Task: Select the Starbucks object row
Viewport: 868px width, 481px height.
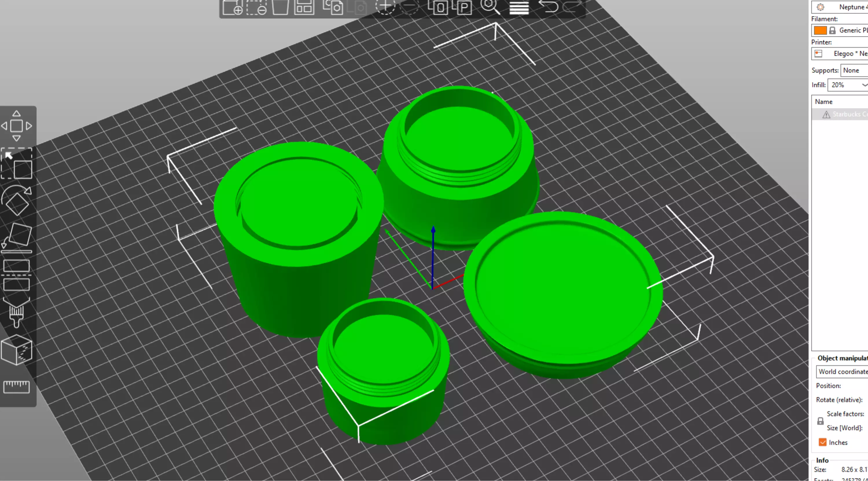Action: 840,114
